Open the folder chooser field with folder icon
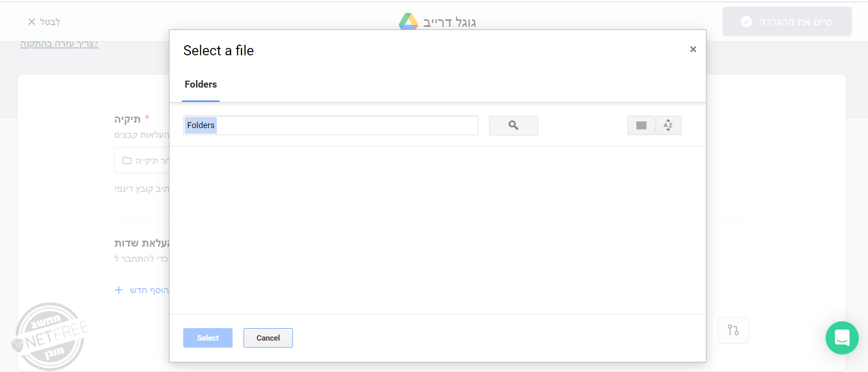 [x=143, y=160]
